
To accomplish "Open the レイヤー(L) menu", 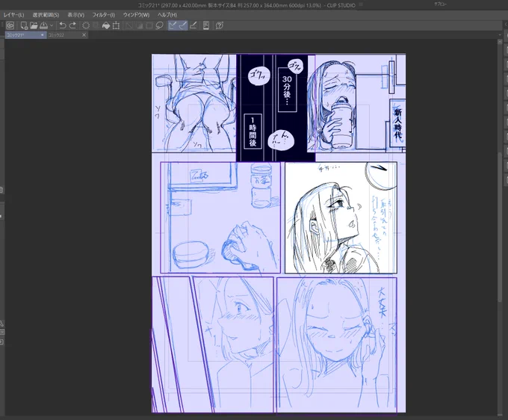I will pyautogui.click(x=13, y=15).
